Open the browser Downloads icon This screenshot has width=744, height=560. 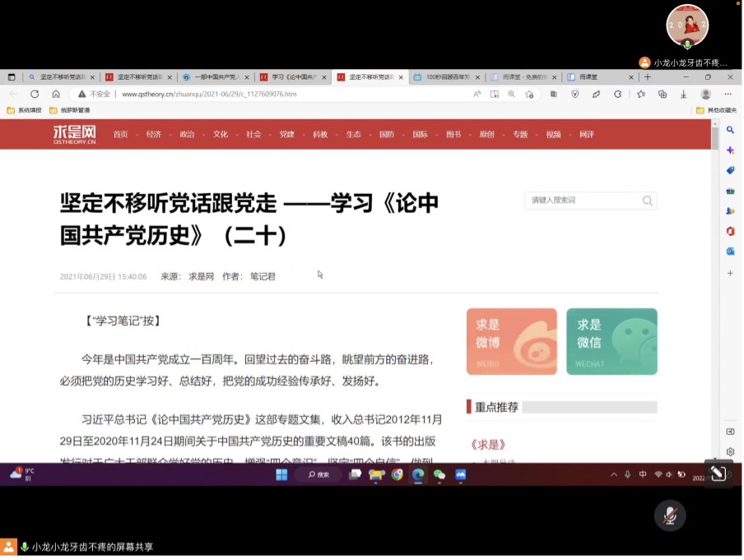683,93
